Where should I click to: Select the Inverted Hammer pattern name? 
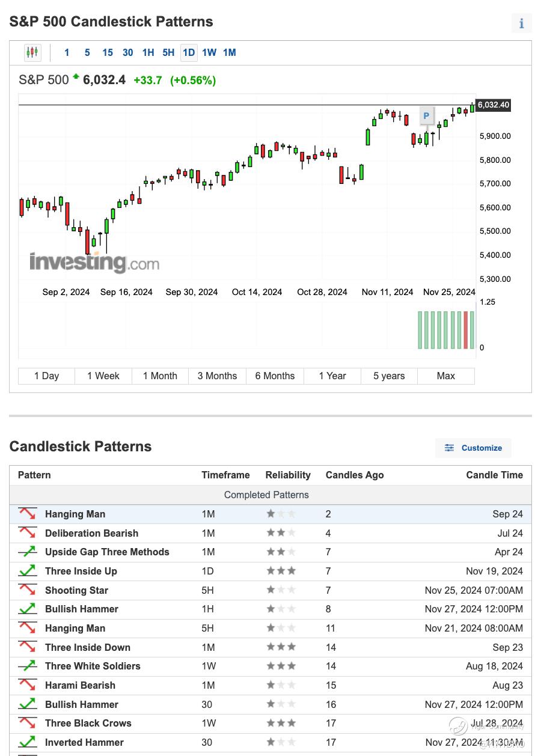tap(84, 742)
